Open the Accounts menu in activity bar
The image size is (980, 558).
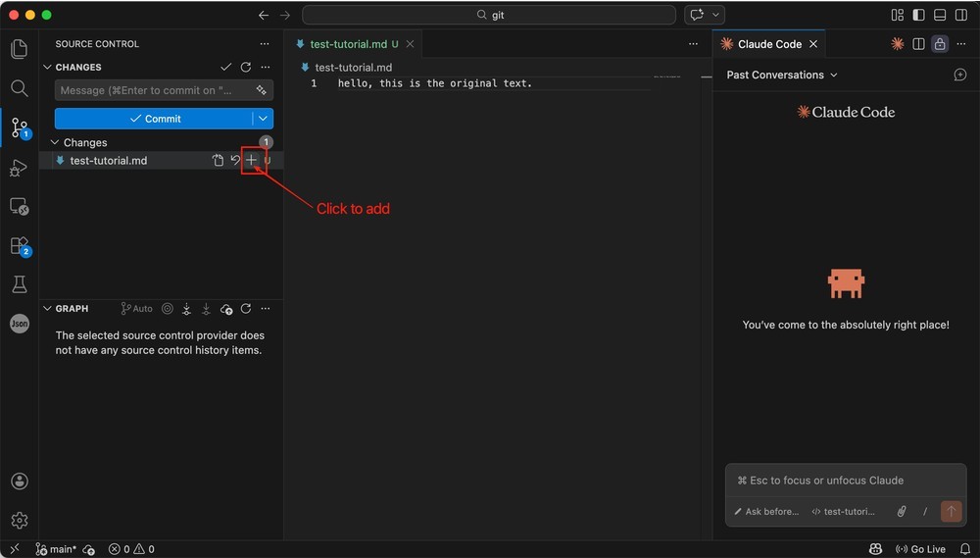20,482
